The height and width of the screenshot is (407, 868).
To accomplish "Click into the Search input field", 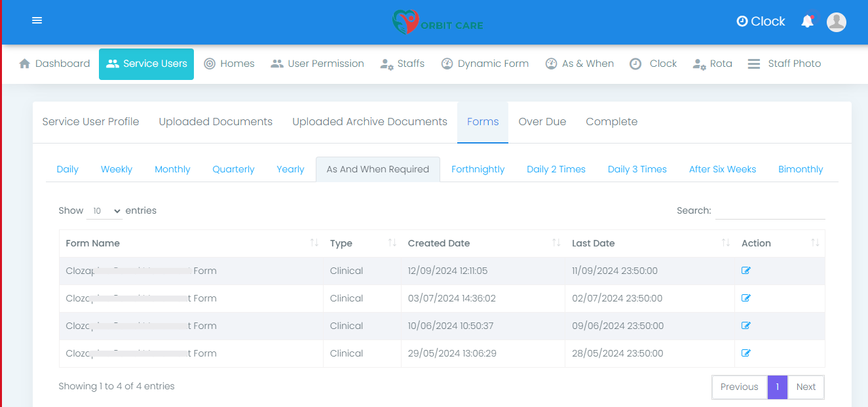I will 770,211.
